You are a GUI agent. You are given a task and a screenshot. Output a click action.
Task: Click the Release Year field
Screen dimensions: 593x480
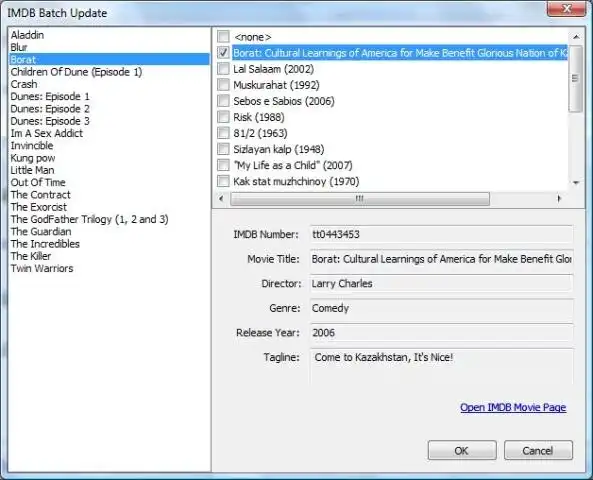tap(441, 332)
